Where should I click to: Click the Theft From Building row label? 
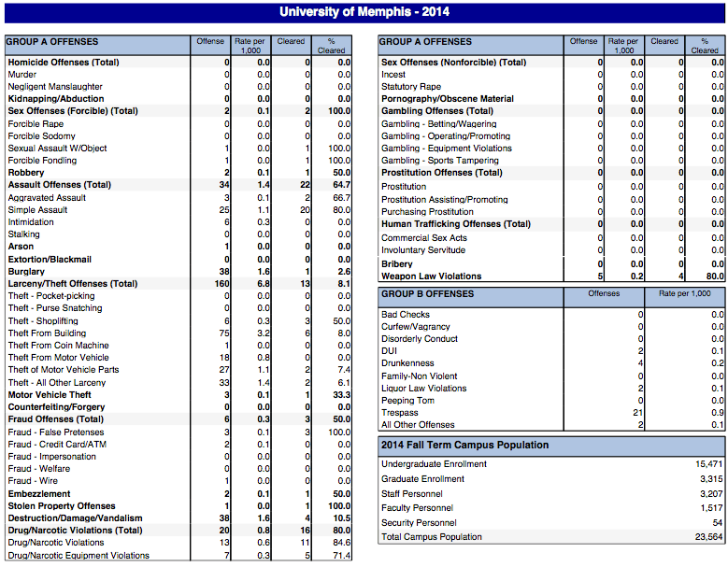[x=47, y=333]
